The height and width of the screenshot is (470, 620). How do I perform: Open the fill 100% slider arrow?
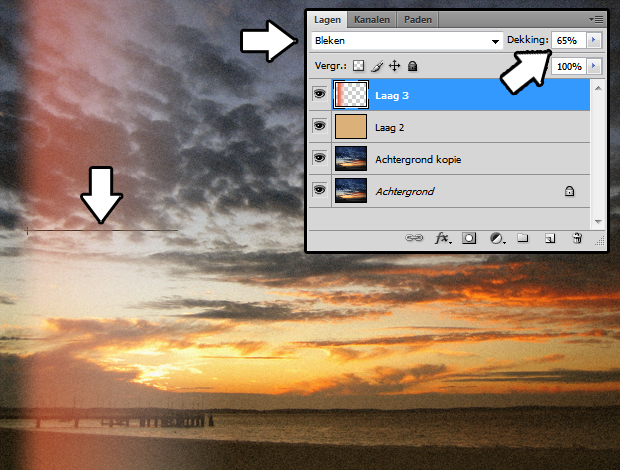(595, 66)
